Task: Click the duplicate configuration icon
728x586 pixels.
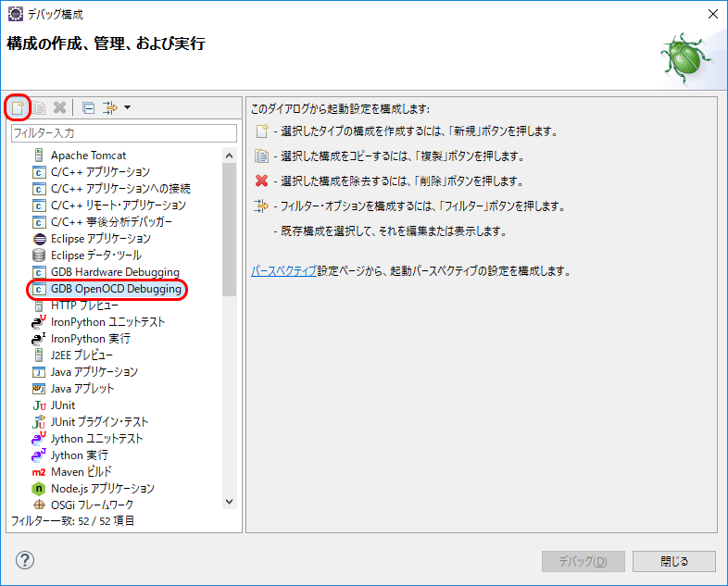Action: (39, 107)
